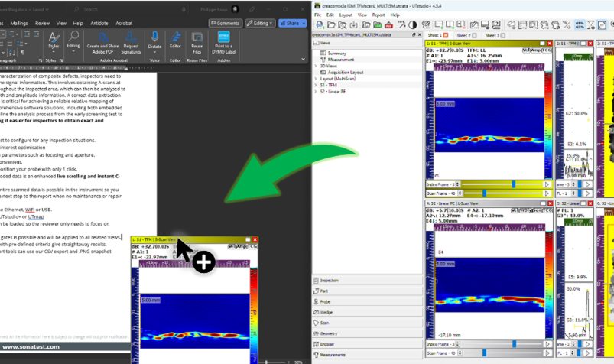Toggle the TCG button in L-Scan View
Screen dimensions: 614x364
[547, 210]
